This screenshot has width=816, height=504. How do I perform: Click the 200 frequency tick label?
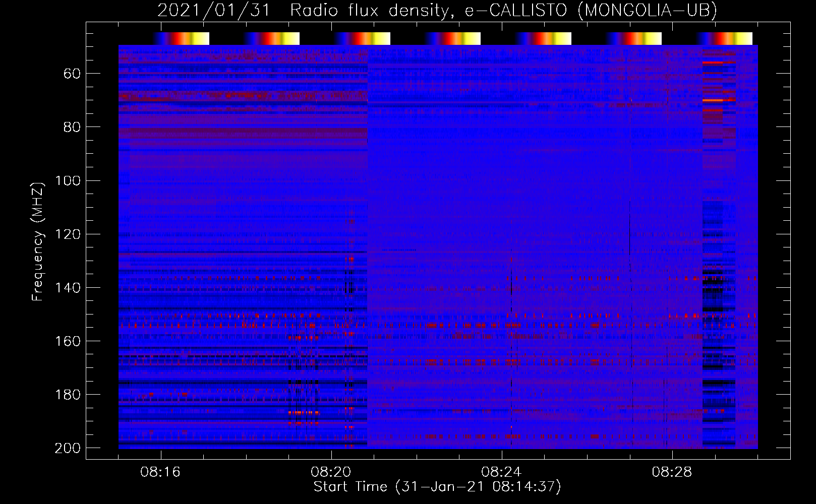coord(68,448)
